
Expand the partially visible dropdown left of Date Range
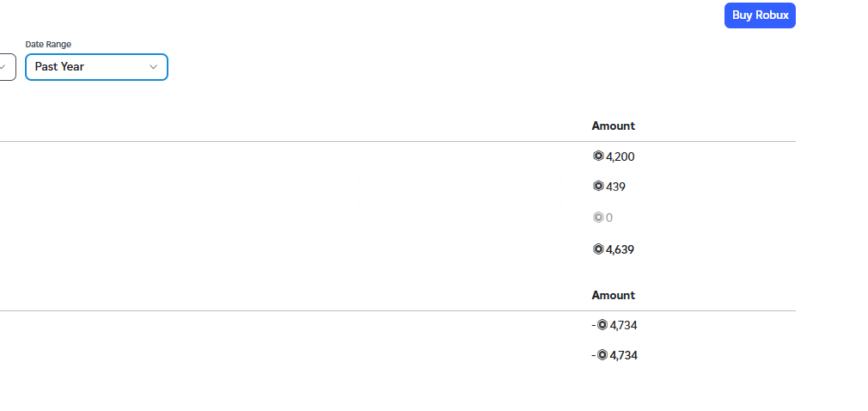tap(7, 67)
